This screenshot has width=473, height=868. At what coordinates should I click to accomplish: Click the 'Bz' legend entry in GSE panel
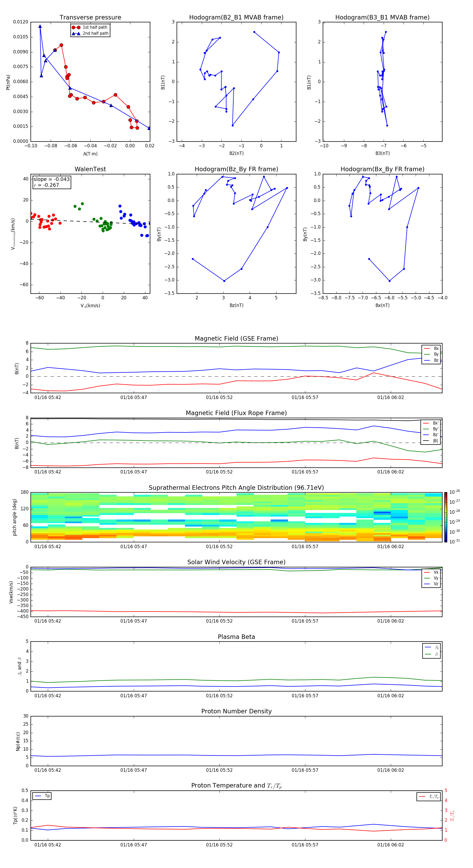pos(431,360)
